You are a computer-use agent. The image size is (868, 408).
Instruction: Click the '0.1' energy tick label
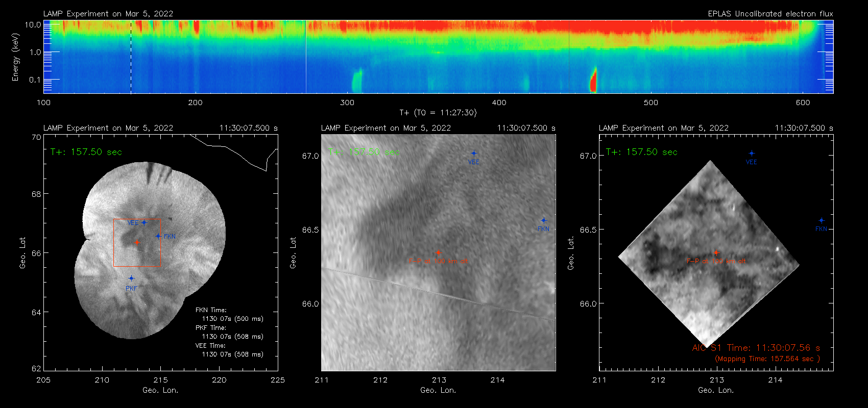[35, 80]
